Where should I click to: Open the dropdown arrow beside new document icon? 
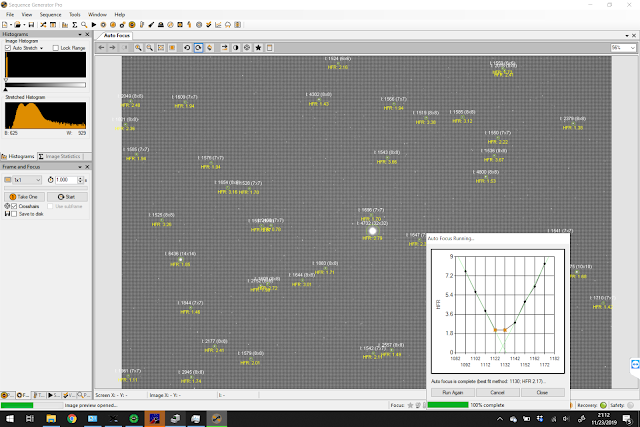pos(11,25)
